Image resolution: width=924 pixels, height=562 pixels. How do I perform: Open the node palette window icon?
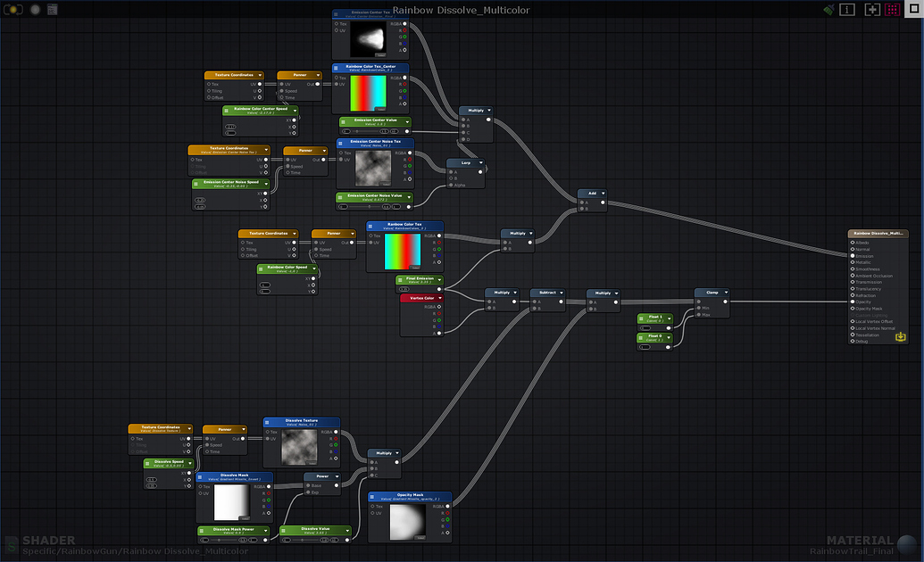52,10
